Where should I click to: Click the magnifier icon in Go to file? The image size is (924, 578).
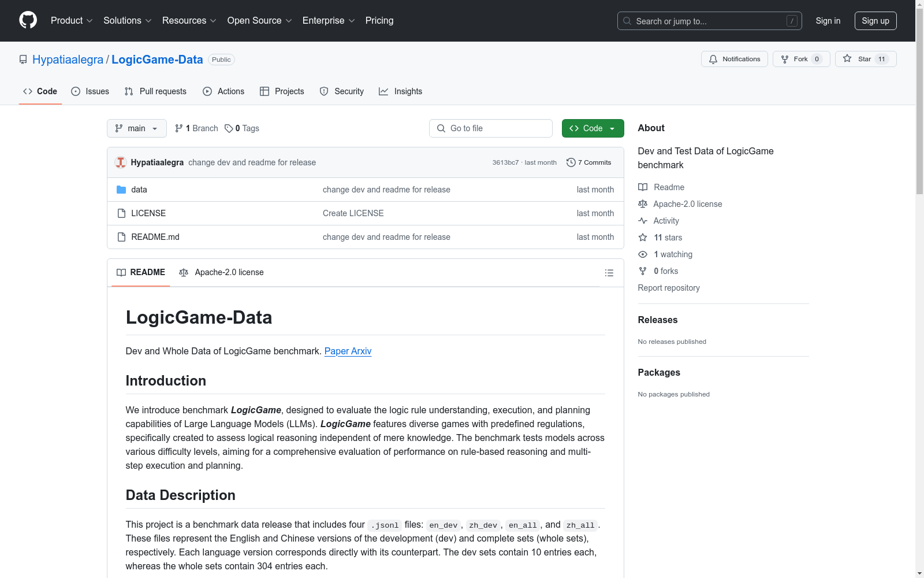coord(441,128)
